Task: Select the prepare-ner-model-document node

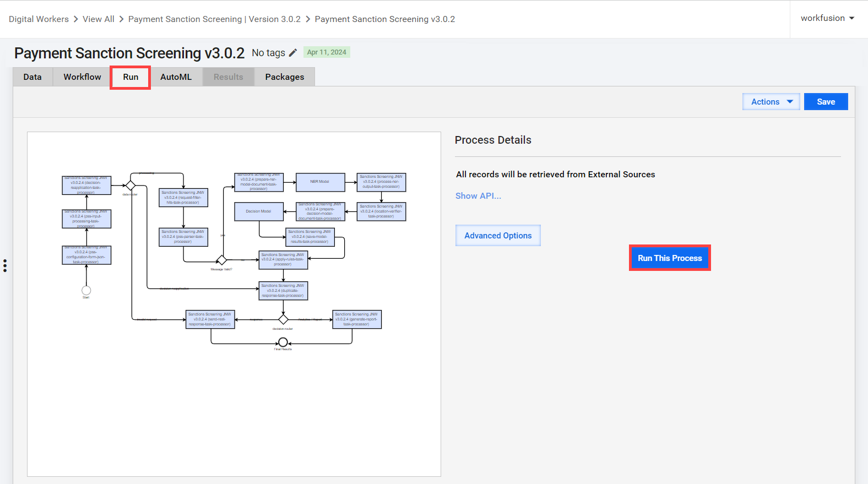Action: (x=259, y=182)
